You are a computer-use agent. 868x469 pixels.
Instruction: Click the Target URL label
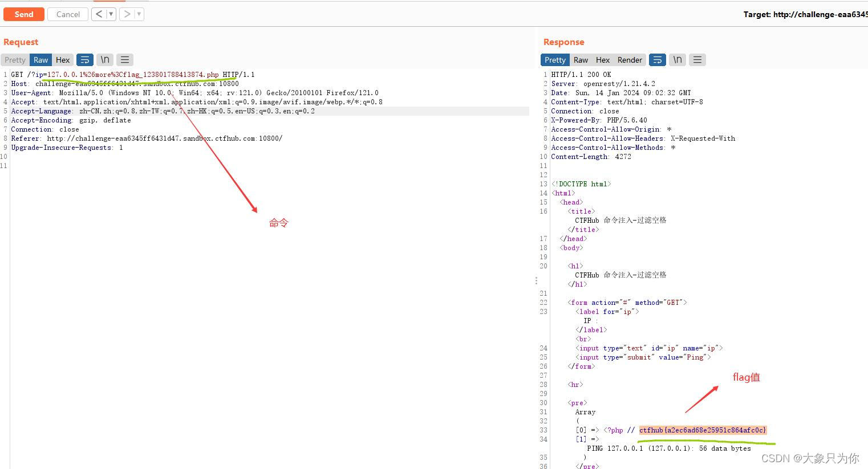(x=805, y=14)
